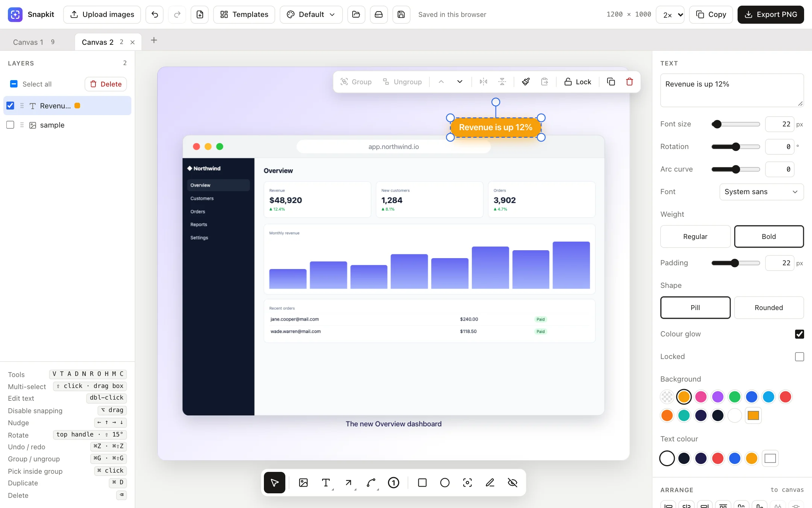Select the Text tool
This screenshot has height=508, width=812.
pos(326,482)
